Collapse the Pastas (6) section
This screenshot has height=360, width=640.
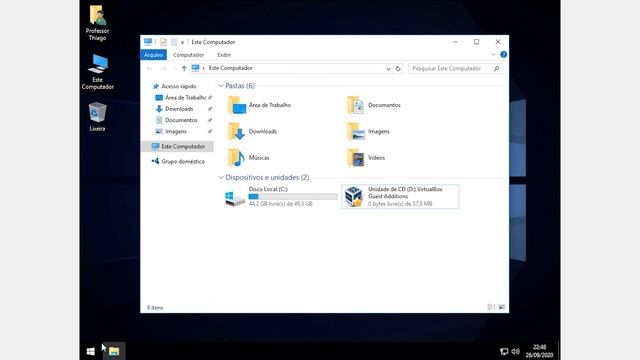coord(221,86)
